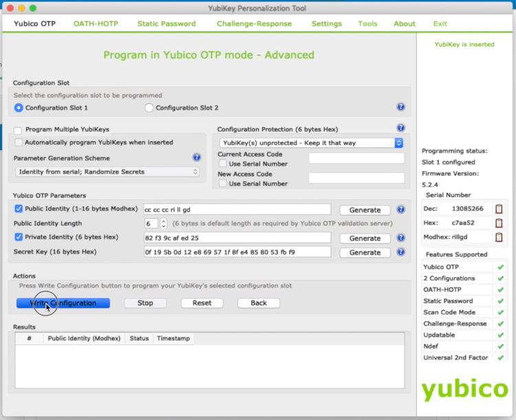
Task: Click the Updatable feature checkmark
Action: [501, 335]
